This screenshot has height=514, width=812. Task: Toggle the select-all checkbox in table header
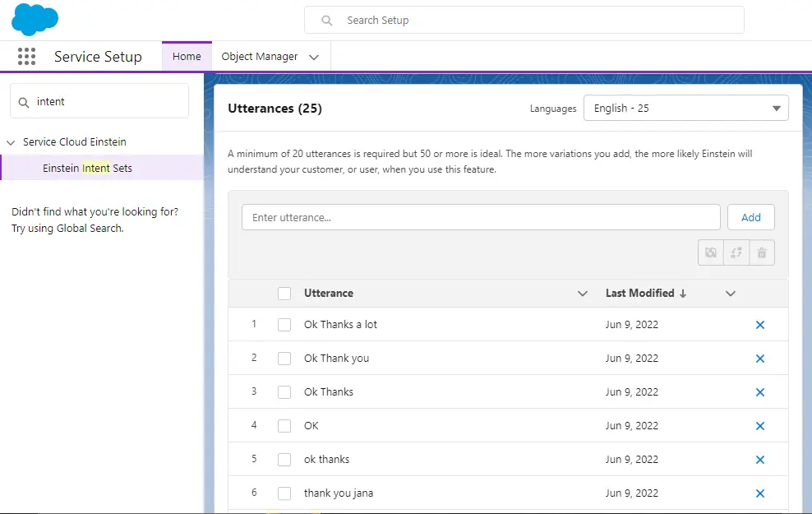[284, 294]
